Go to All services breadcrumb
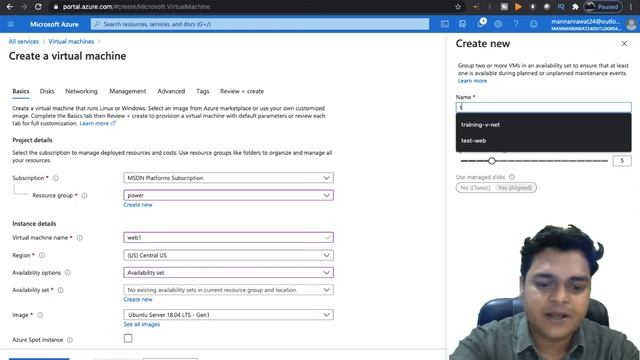 24,42
